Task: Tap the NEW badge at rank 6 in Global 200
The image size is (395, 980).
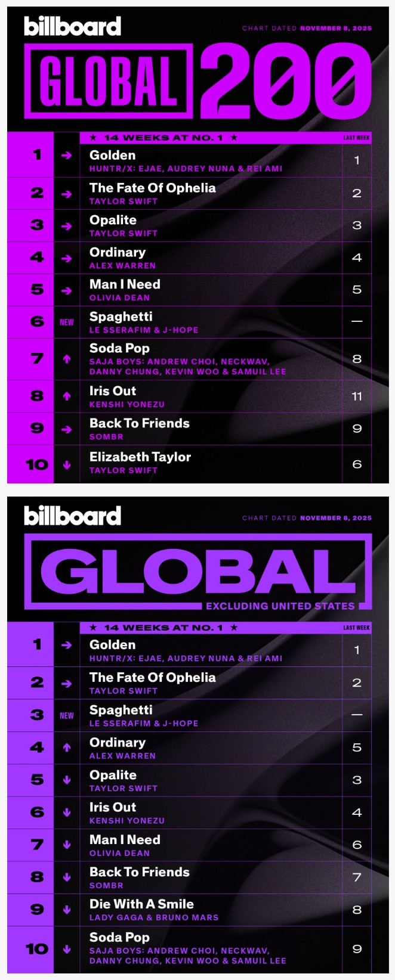Action: coord(67,322)
